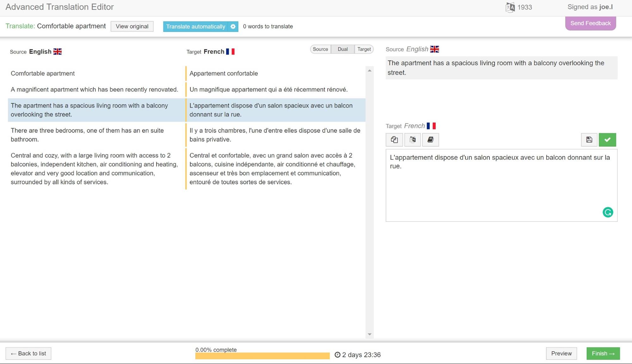Open the glossary book icon
This screenshot has width=632, height=364.
pyautogui.click(x=430, y=140)
